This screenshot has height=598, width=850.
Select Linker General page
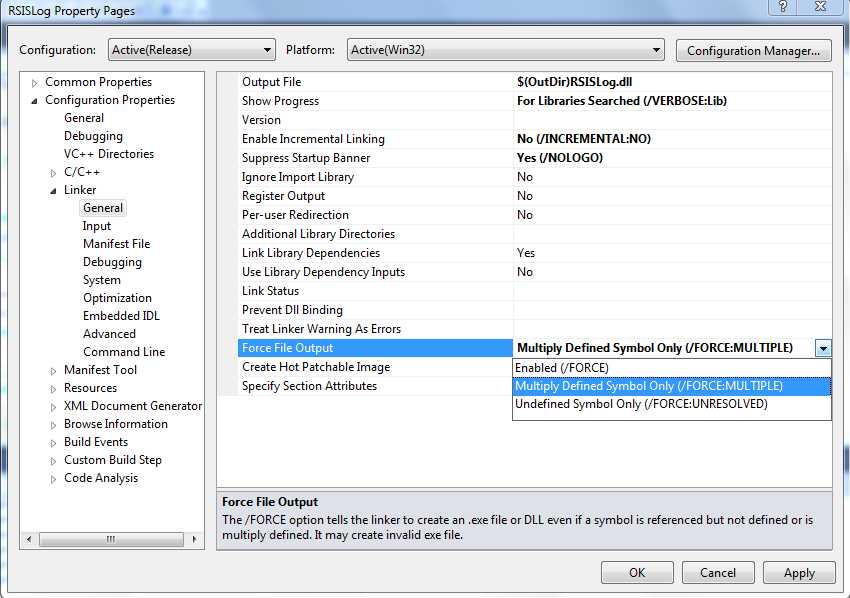tap(103, 208)
